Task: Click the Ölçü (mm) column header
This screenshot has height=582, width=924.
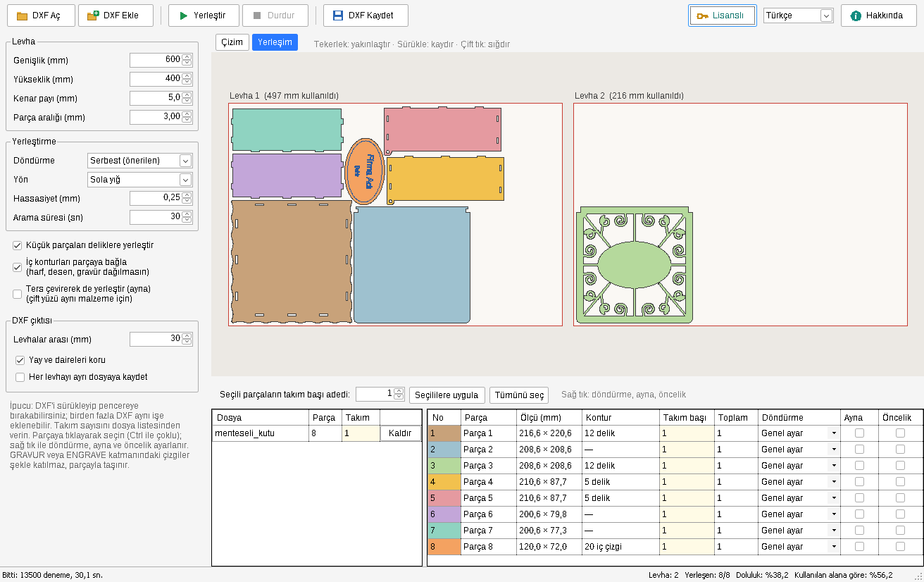Action: coord(549,418)
